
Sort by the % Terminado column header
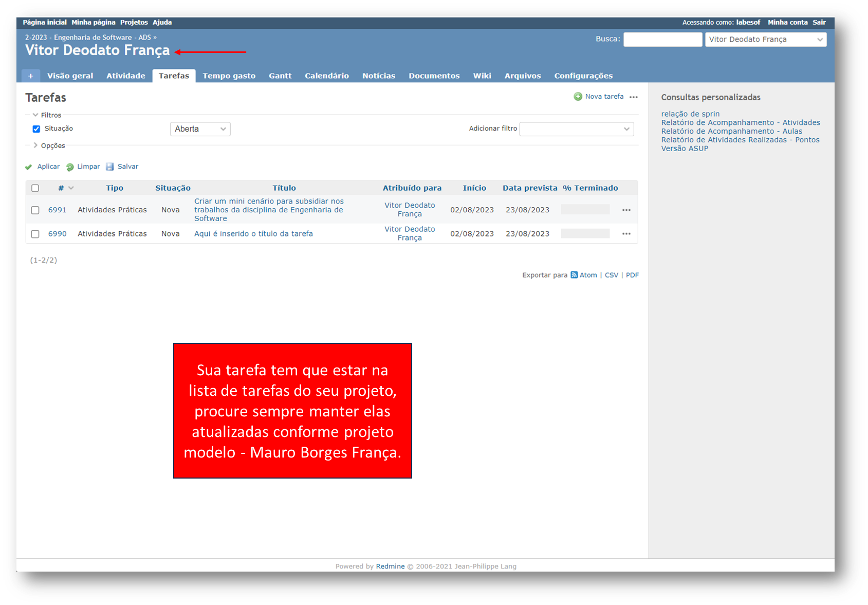(590, 188)
